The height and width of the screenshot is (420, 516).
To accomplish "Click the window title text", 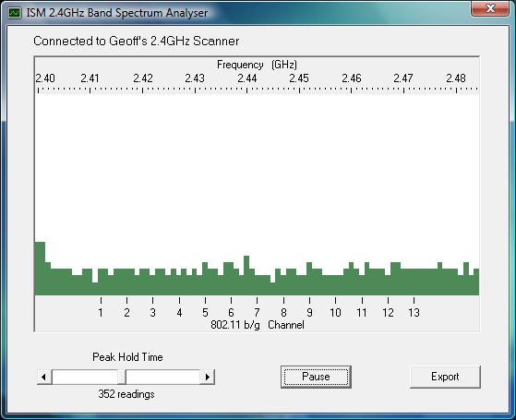I will [x=117, y=13].
